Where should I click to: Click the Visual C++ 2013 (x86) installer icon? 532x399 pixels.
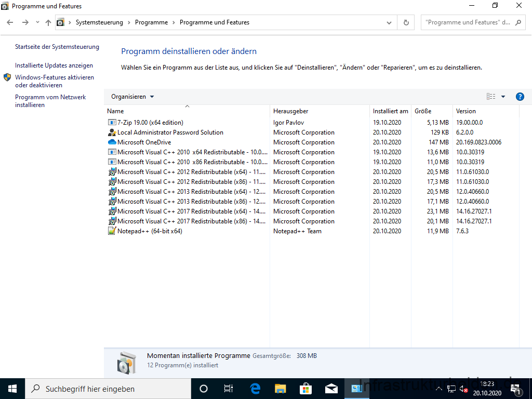click(112, 201)
